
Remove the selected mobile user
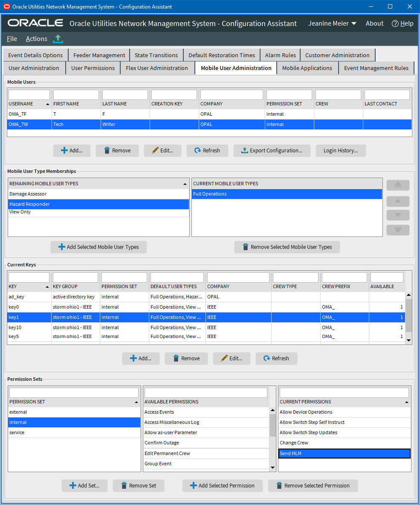click(x=117, y=150)
